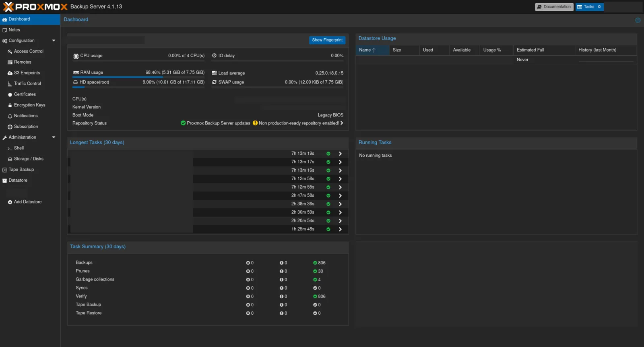Screen dimensions: 644x347
Task: Click the Datastore archive icon
Action: tap(5, 181)
